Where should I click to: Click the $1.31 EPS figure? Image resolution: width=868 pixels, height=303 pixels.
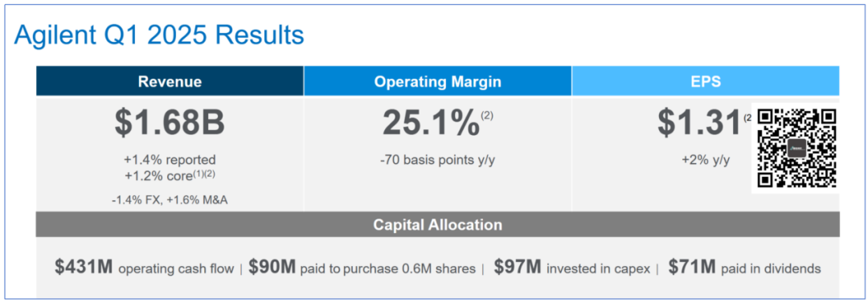coord(698,123)
